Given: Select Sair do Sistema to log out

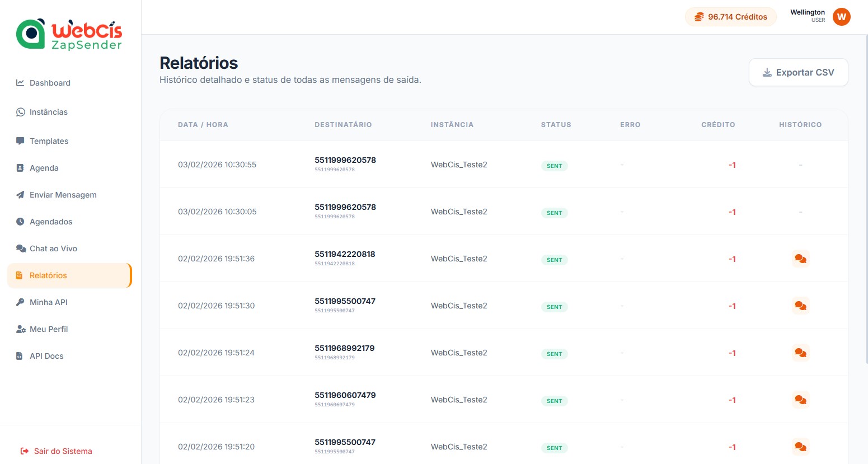Looking at the screenshot, I should tap(62, 451).
